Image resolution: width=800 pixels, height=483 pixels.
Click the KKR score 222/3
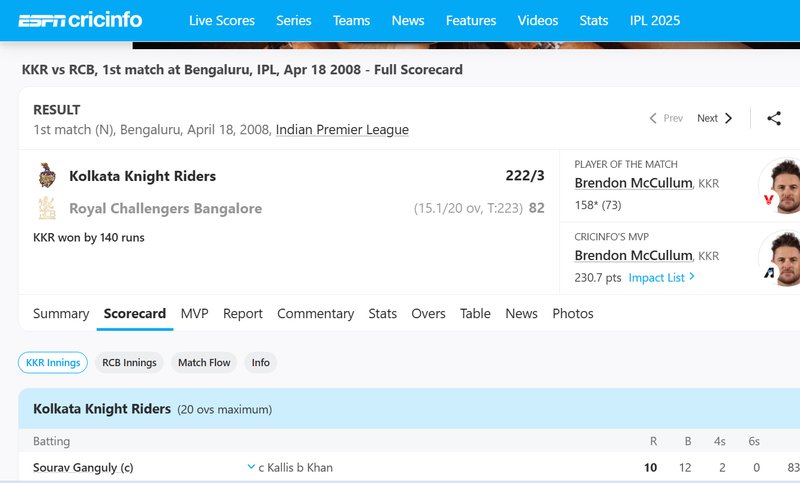(x=525, y=175)
